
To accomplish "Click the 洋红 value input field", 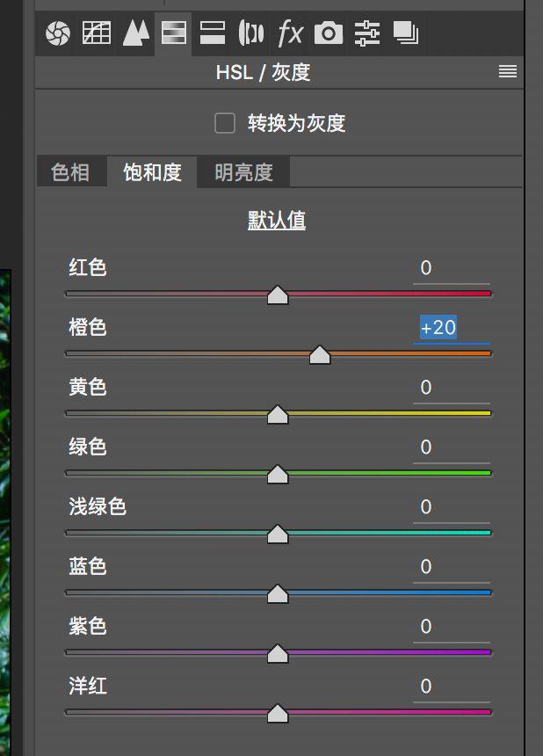I will tap(451, 687).
